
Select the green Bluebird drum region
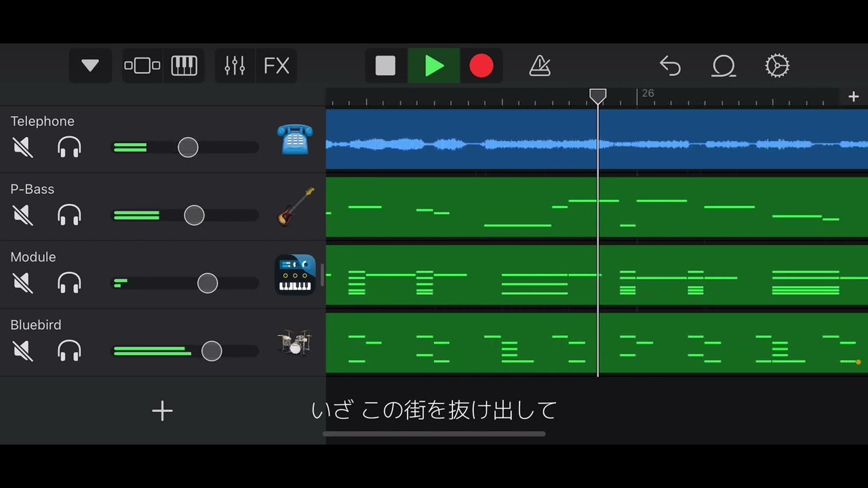(x=597, y=342)
